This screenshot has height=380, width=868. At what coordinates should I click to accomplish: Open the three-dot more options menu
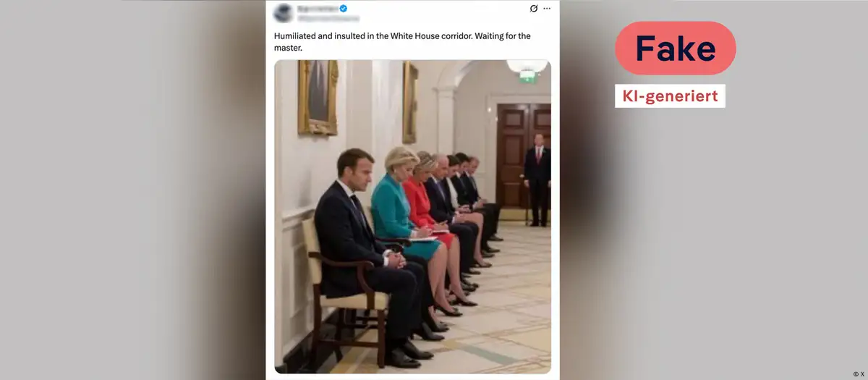click(x=547, y=9)
